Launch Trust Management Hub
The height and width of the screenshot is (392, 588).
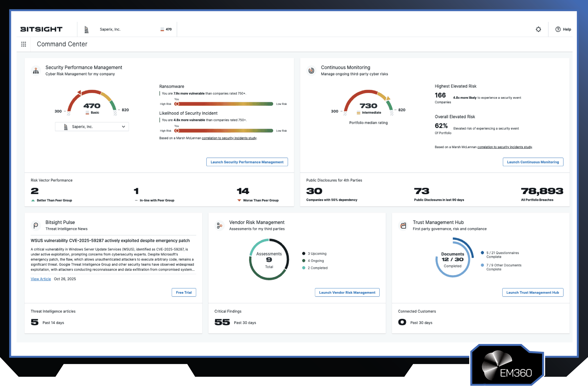[533, 292]
